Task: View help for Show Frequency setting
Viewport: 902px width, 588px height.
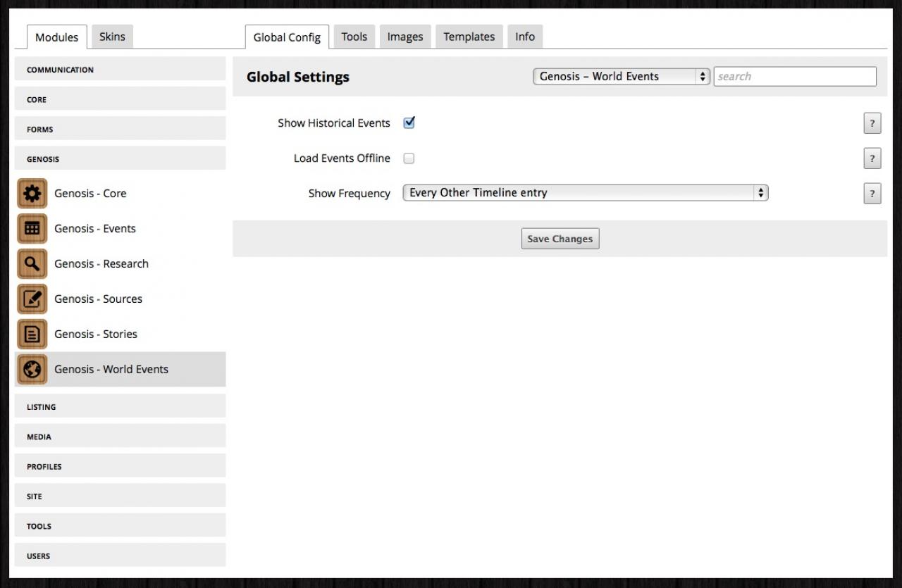Action: (872, 194)
